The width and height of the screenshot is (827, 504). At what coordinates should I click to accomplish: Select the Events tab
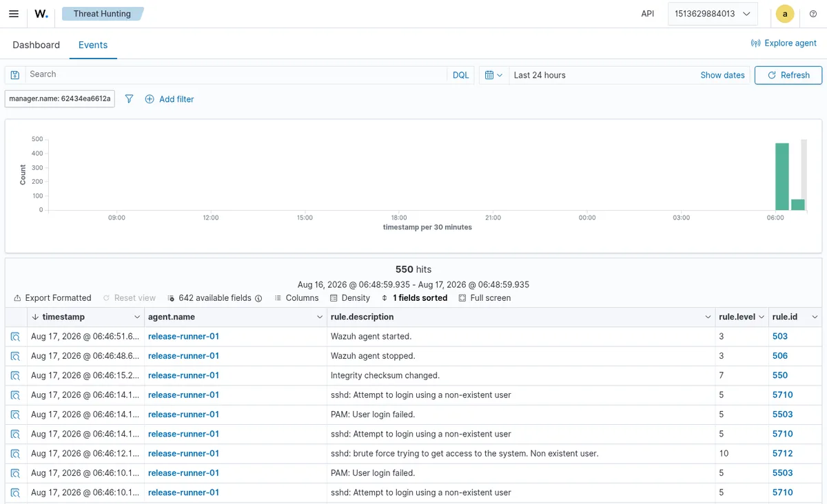pyautogui.click(x=93, y=45)
